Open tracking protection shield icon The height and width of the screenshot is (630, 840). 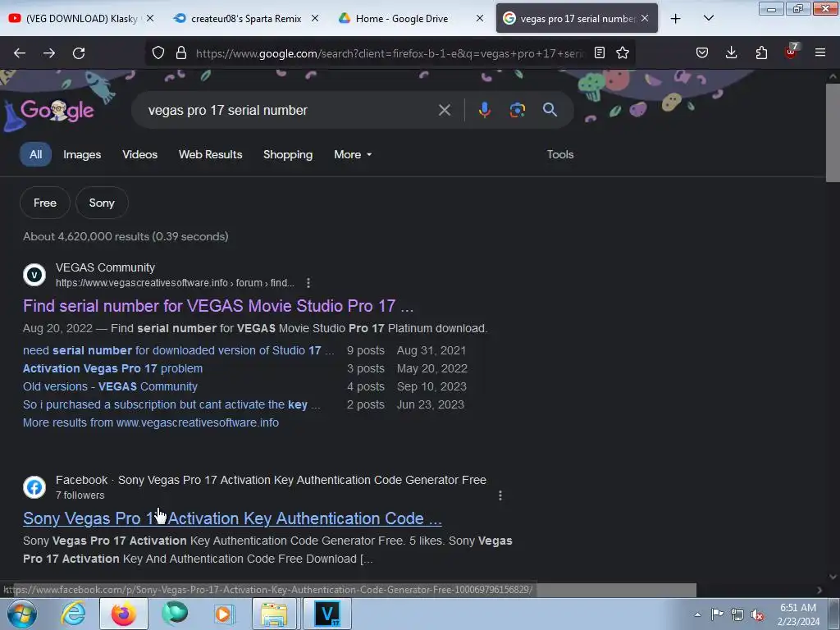158,53
